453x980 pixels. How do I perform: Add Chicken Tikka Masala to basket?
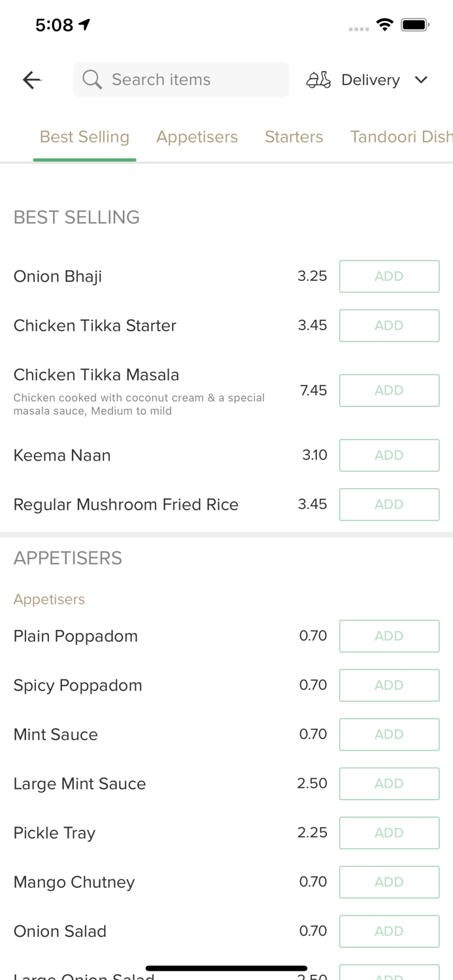coord(389,390)
